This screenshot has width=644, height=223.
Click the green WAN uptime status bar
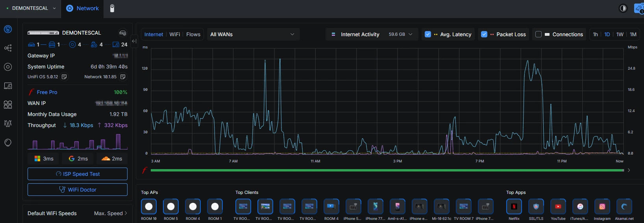tap(387, 170)
